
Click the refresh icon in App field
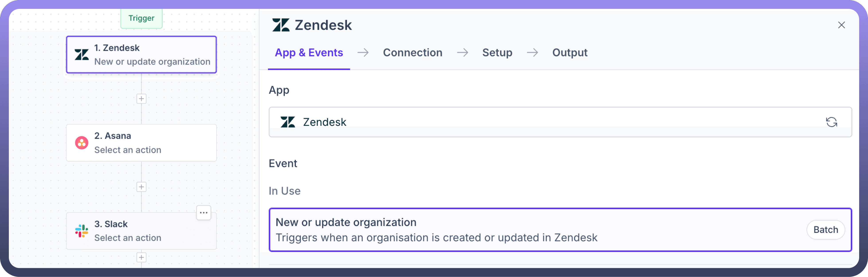831,122
